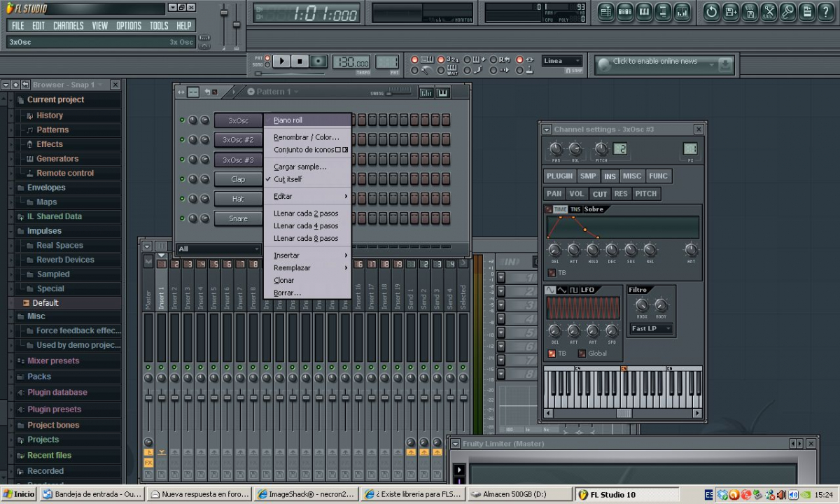This screenshot has height=504, width=840.
Task: Open the Linea snap dropdown
Action: click(x=561, y=61)
